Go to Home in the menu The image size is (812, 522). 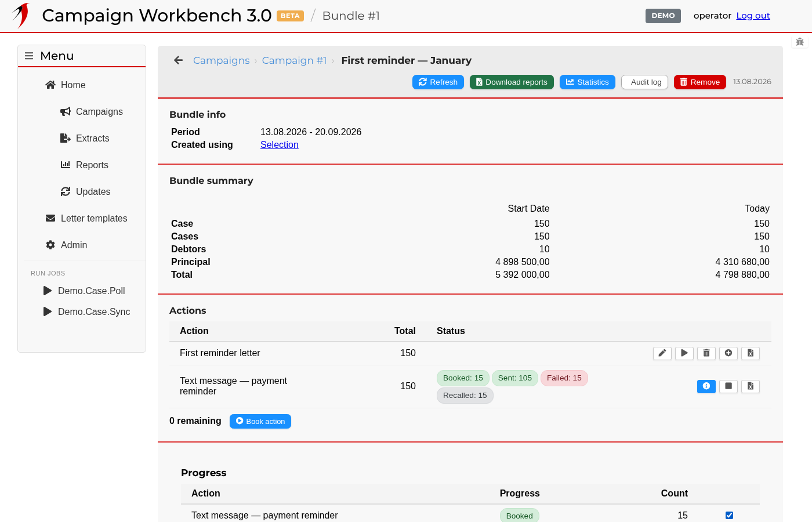[x=66, y=85]
